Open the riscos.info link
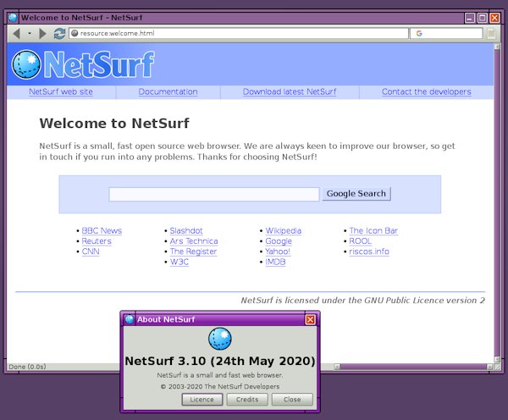Viewport: 508px width, 420px height. coord(369,251)
